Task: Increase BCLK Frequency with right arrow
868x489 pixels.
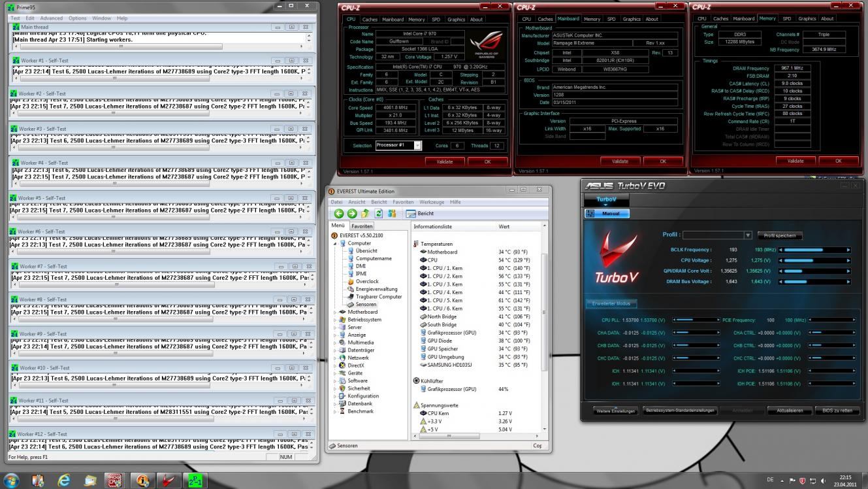Action: click(849, 250)
